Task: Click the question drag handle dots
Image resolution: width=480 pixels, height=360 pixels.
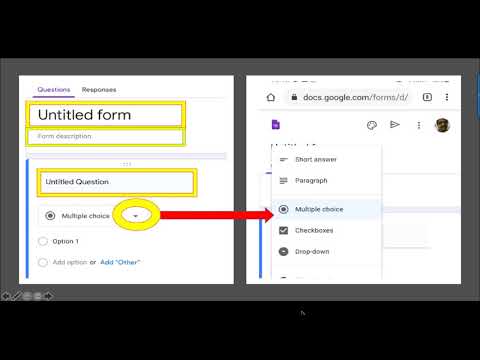Action: click(x=126, y=164)
